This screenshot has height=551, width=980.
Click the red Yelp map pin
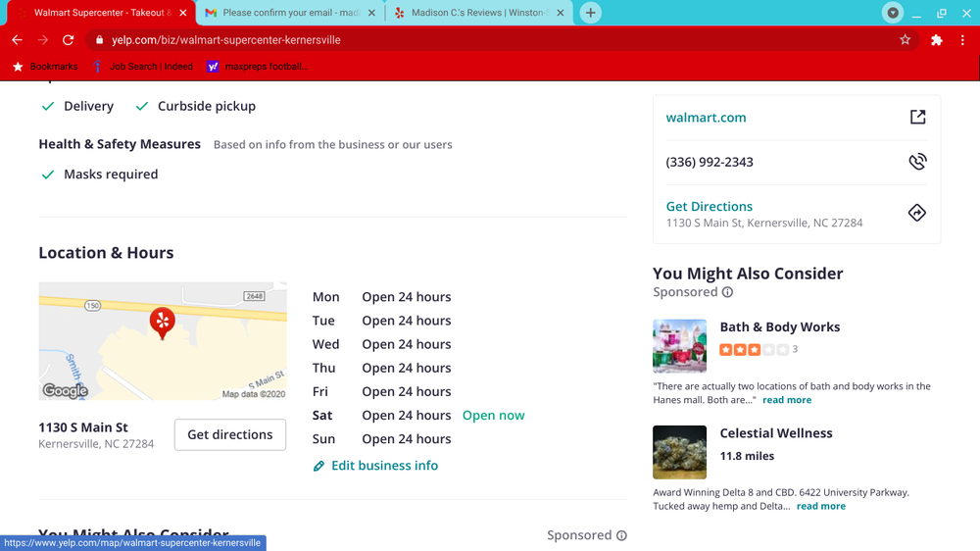162,322
